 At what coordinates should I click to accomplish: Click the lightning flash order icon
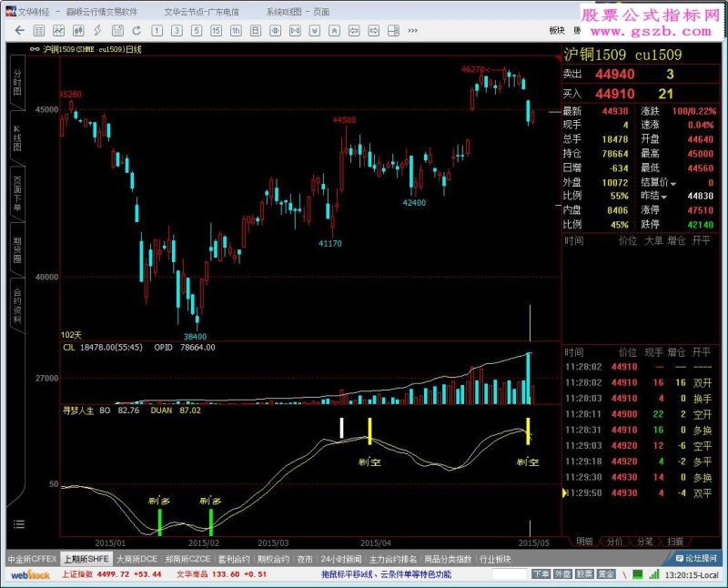click(97, 31)
